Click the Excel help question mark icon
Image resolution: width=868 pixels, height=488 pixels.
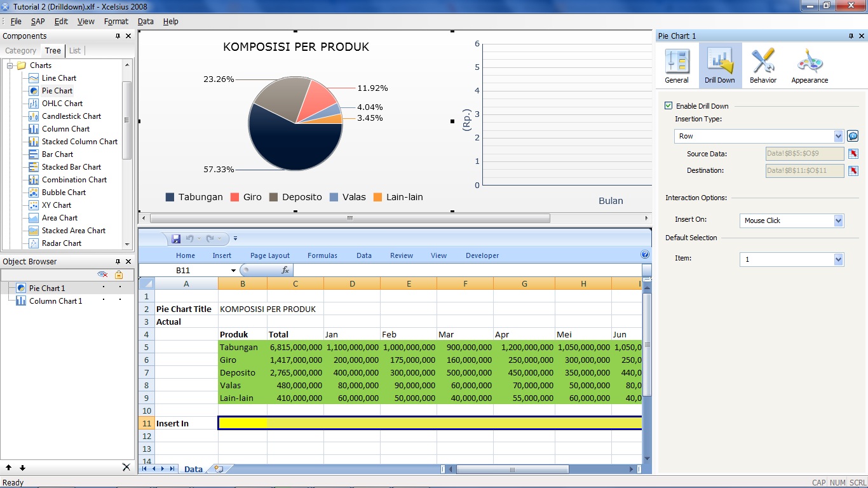coord(645,255)
